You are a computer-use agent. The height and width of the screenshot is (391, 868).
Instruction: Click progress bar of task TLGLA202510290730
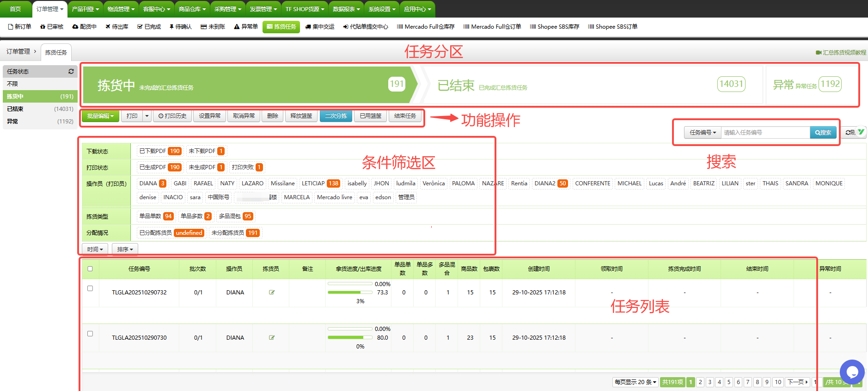click(x=350, y=337)
